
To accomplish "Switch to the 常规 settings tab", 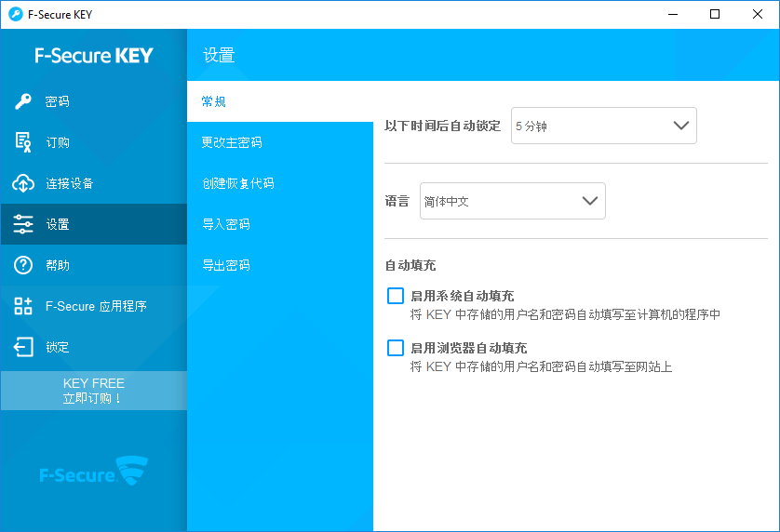I will point(280,101).
